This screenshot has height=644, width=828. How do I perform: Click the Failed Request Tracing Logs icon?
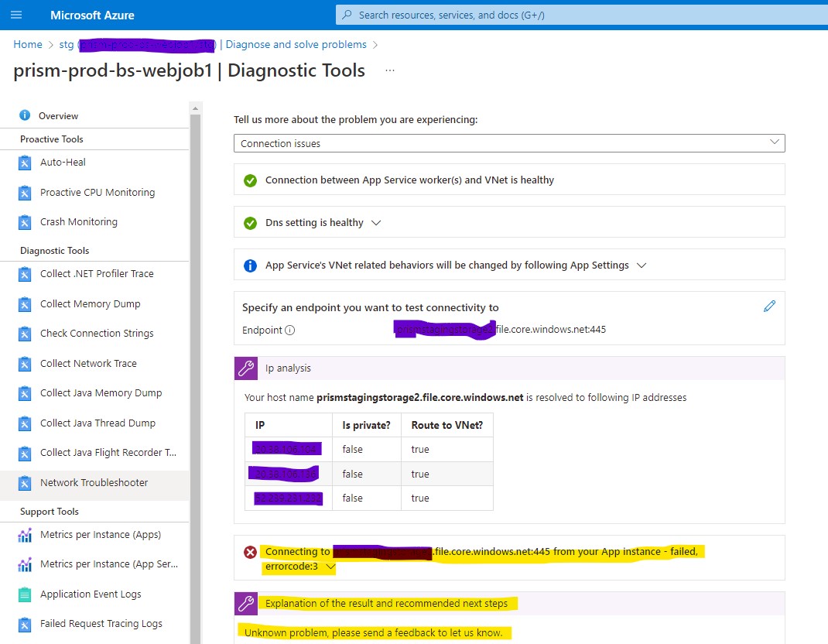point(24,625)
